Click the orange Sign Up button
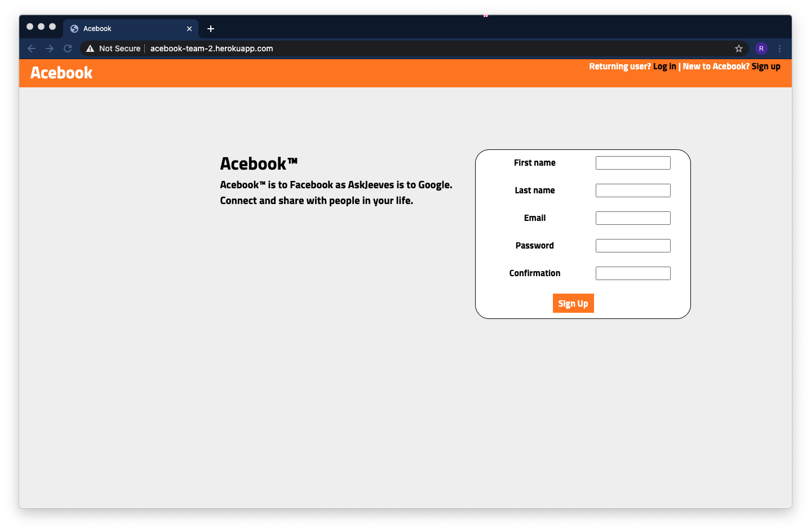Viewport: 811px width, 532px height. pyautogui.click(x=573, y=303)
